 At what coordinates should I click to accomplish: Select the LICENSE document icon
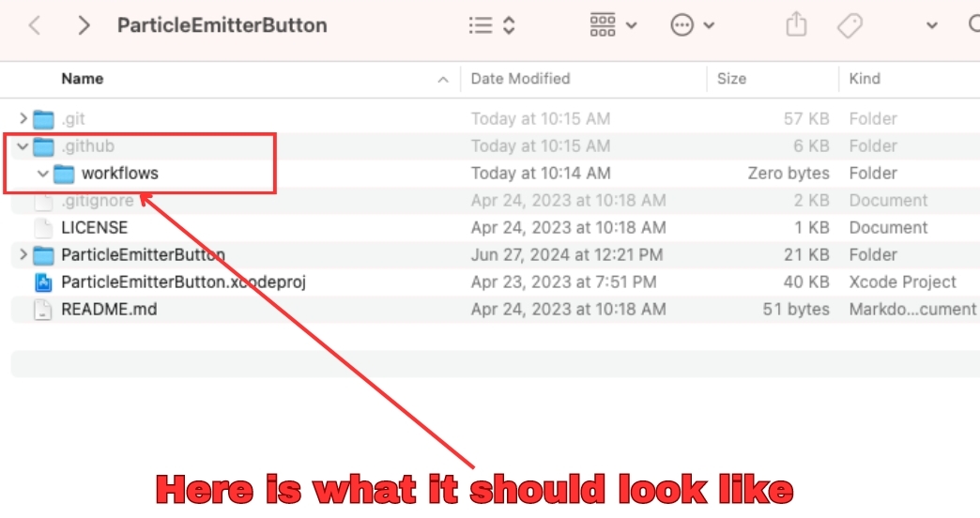coord(43,228)
